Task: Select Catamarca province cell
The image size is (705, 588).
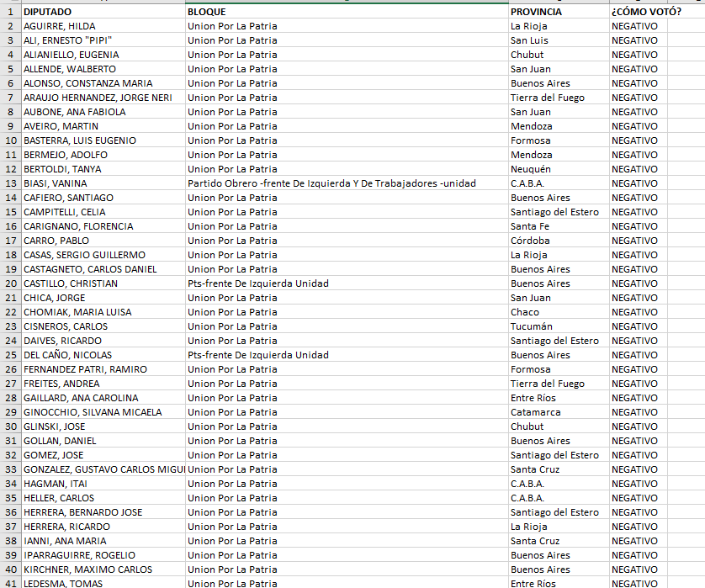Action: [559, 412]
